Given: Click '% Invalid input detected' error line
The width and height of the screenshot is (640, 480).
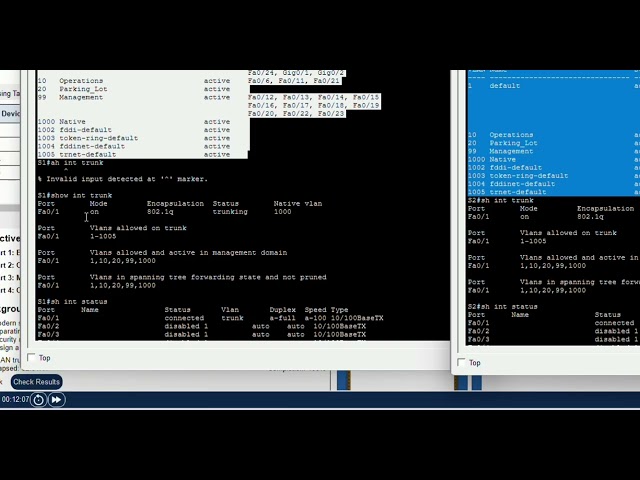Looking at the screenshot, I should point(122,179).
